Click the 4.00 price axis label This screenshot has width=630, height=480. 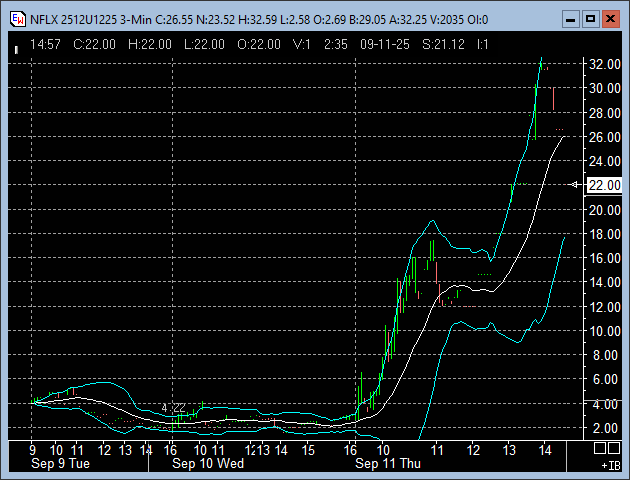coord(607,404)
